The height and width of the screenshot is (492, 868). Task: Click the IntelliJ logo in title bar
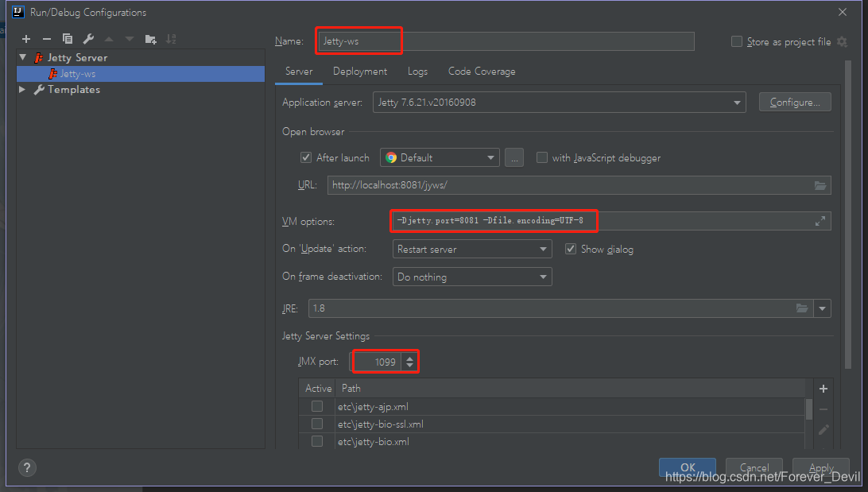point(17,12)
